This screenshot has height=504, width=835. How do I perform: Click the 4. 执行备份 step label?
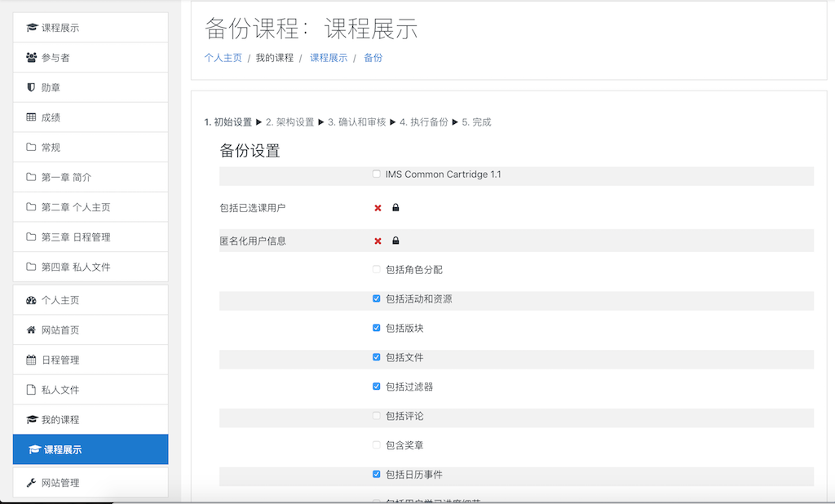[424, 122]
